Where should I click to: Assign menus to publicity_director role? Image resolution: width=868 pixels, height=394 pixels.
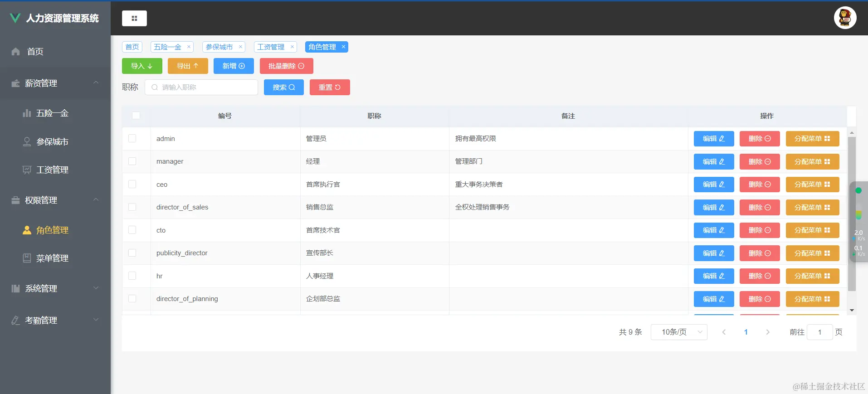point(812,253)
